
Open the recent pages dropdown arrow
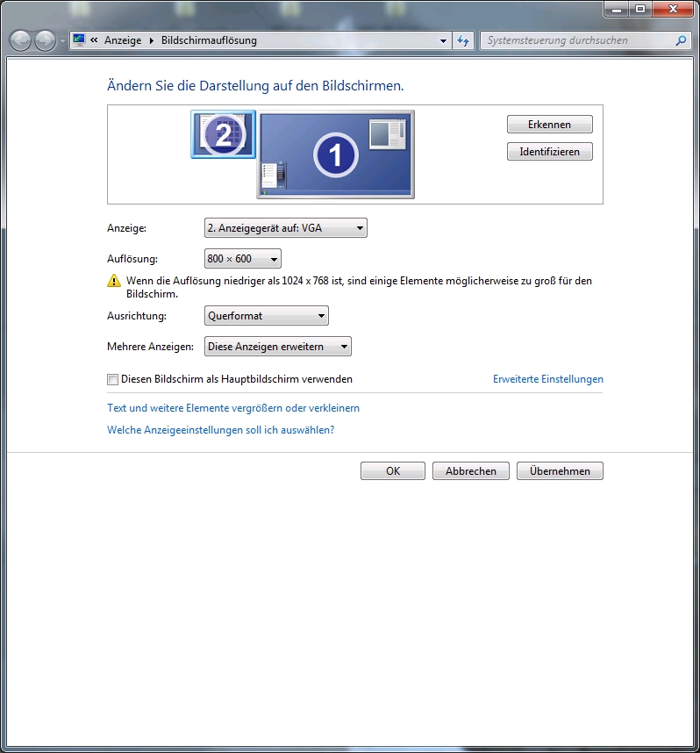coord(62,41)
